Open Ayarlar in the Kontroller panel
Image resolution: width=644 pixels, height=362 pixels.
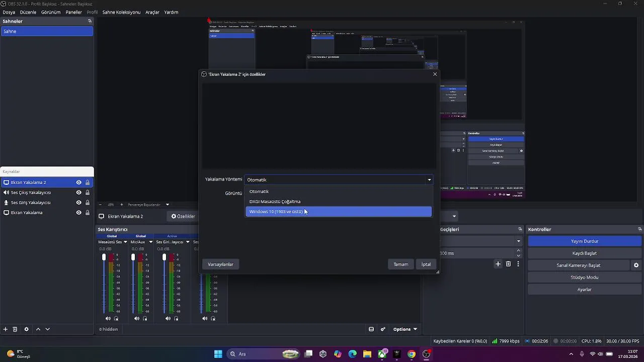coord(585,290)
